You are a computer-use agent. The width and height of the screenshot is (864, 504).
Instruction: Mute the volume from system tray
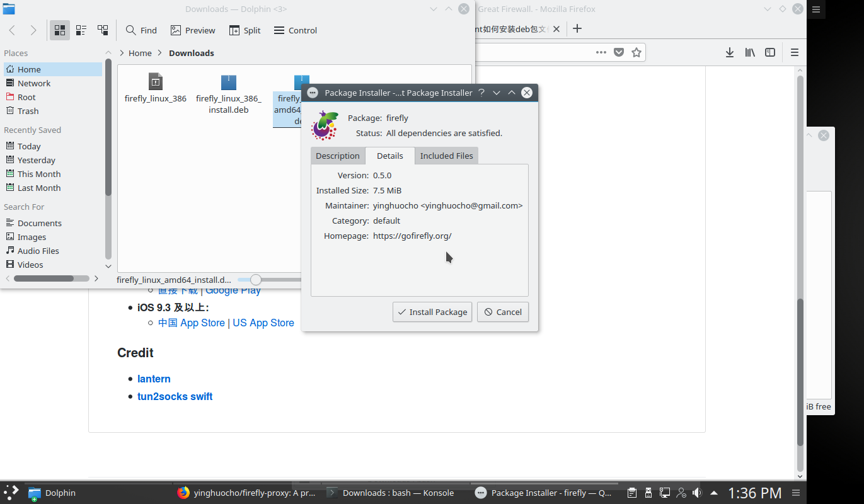point(697,493)
